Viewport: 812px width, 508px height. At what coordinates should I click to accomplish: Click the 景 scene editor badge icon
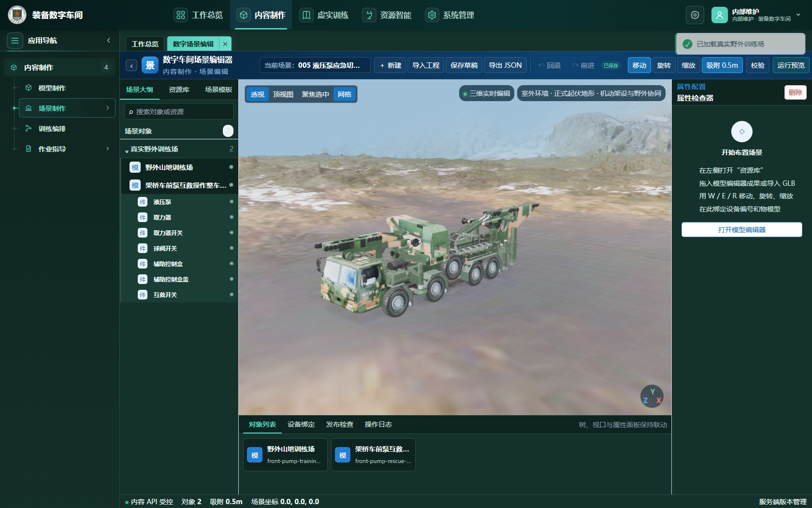[150, 65]
